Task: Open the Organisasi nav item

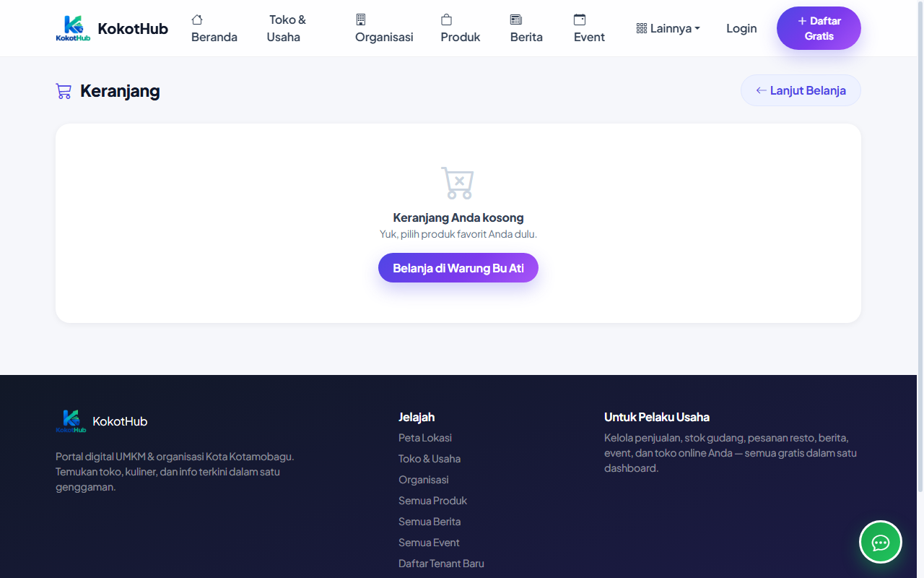Action: pyautogui.click(x=384, y=28)
